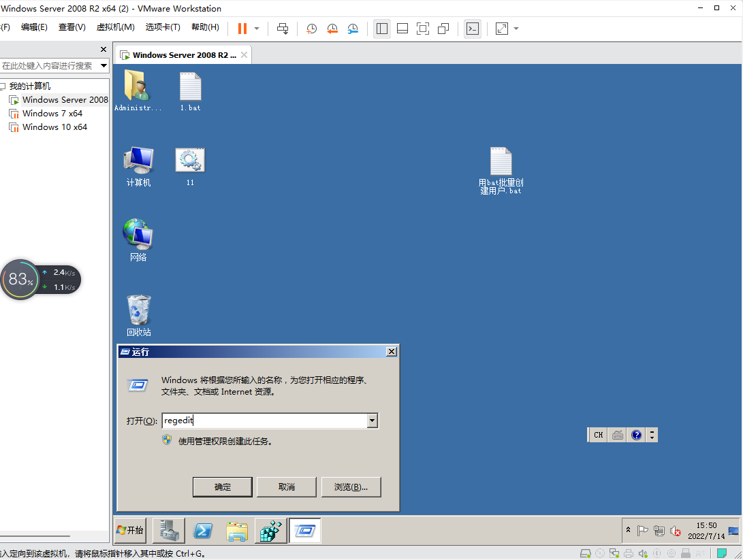The image size is (743, 560).
Task: Select the 计算机 desktop icon
Action: [x=138, y=167]
